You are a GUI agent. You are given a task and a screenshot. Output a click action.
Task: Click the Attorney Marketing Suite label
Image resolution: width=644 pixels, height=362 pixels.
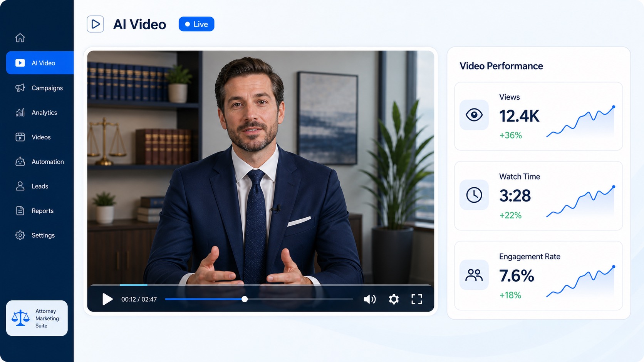(47, 318)
